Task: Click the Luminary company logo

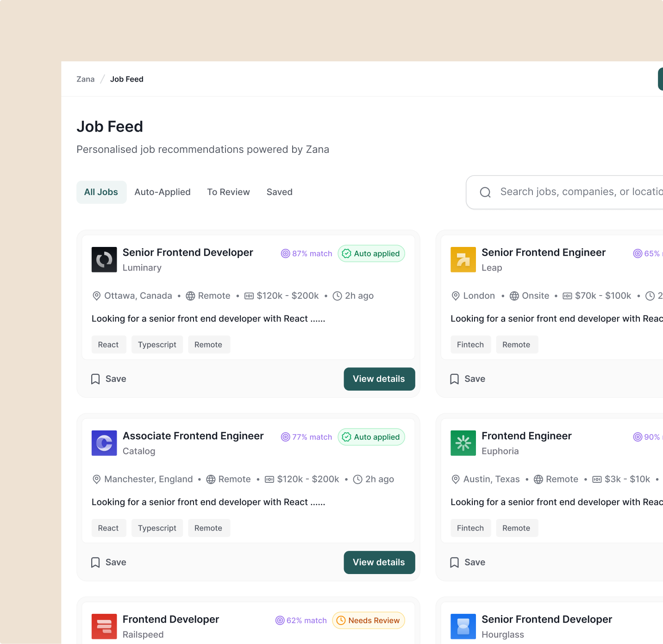Action: point(104,259)
